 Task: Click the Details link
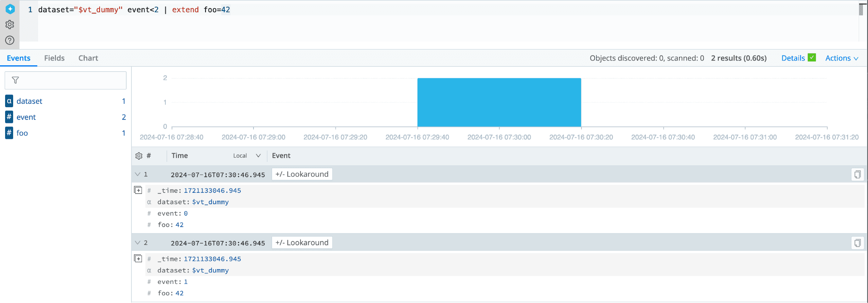tap(793, 58)
